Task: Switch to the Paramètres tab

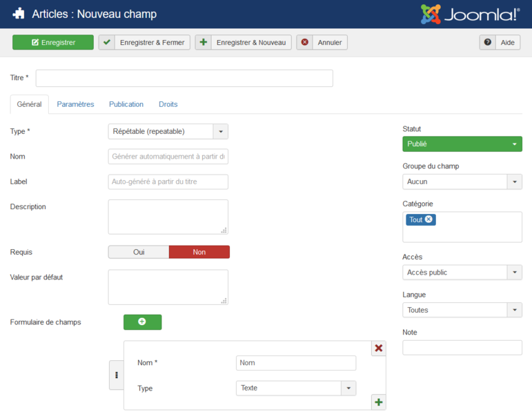Action: click(x=75, y=104)
